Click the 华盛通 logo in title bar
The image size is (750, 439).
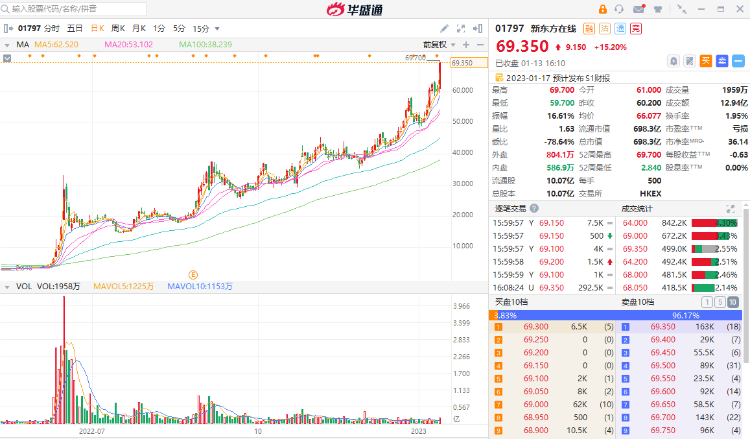[354, 9]
